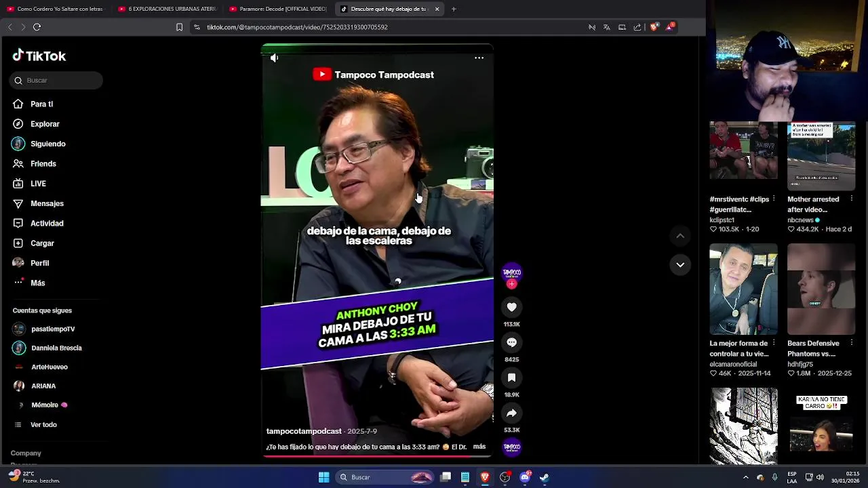Open OBS Studio from the taskbar
The width and height of the screenshot is (868, 488).
[x=505, y=477]
